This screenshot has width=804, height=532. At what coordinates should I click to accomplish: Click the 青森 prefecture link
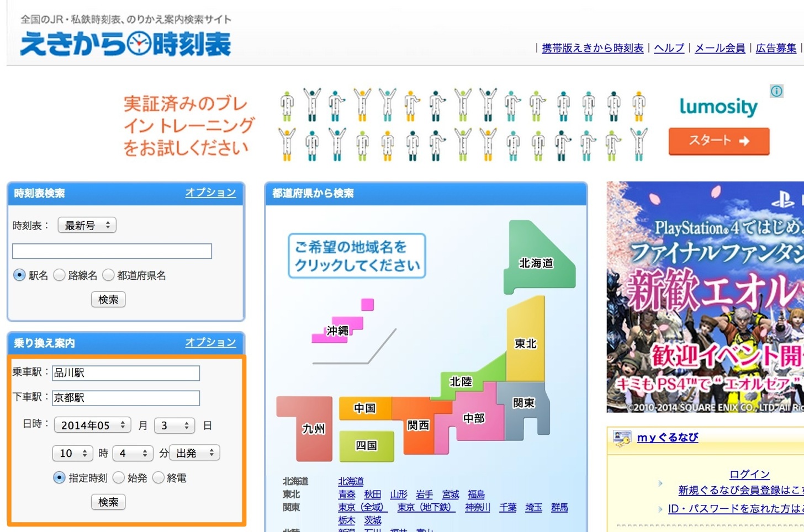(347, 494)
